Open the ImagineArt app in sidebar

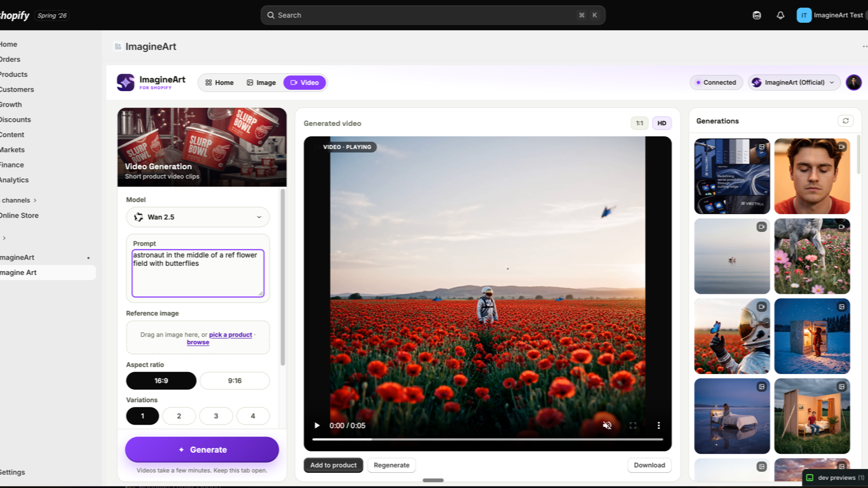tap(17, 258)
